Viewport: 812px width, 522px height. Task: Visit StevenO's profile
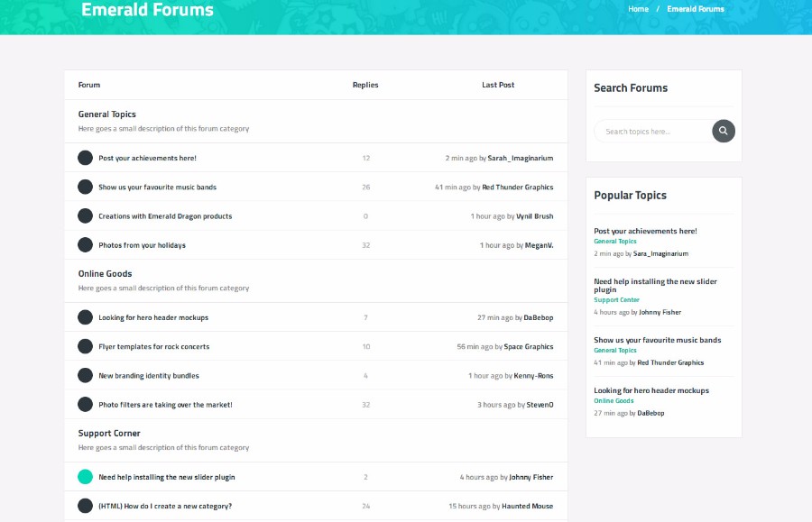pos(540,405)
